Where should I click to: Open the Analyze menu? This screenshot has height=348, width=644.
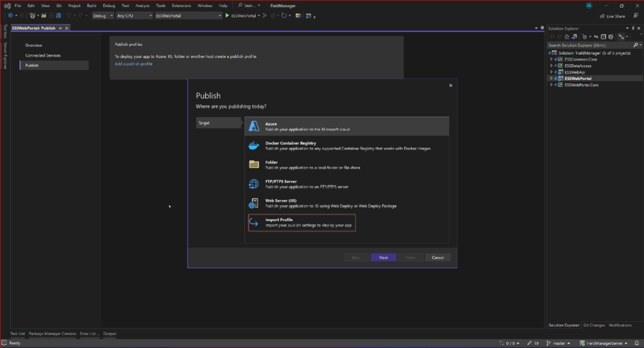pos(143,6)
